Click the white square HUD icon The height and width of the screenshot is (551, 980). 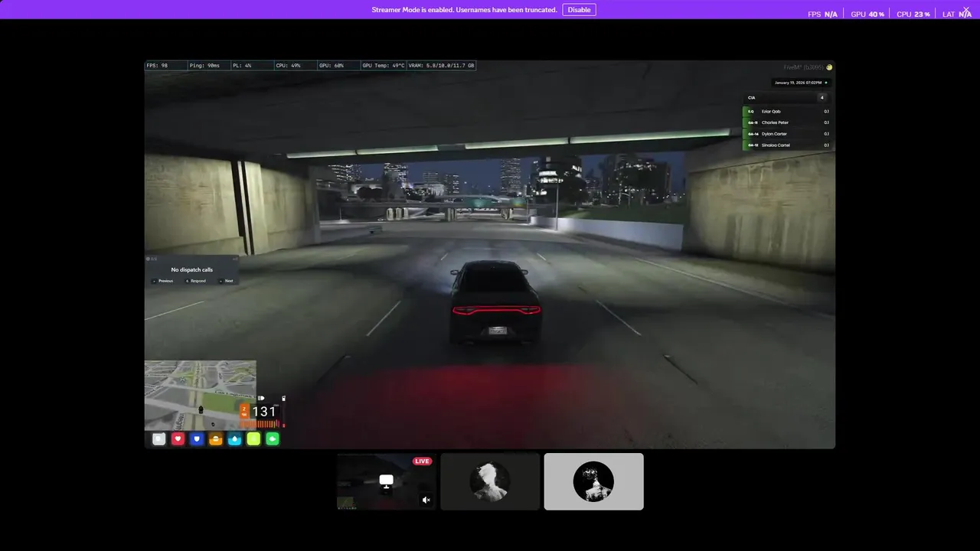[x=158, y=439]
